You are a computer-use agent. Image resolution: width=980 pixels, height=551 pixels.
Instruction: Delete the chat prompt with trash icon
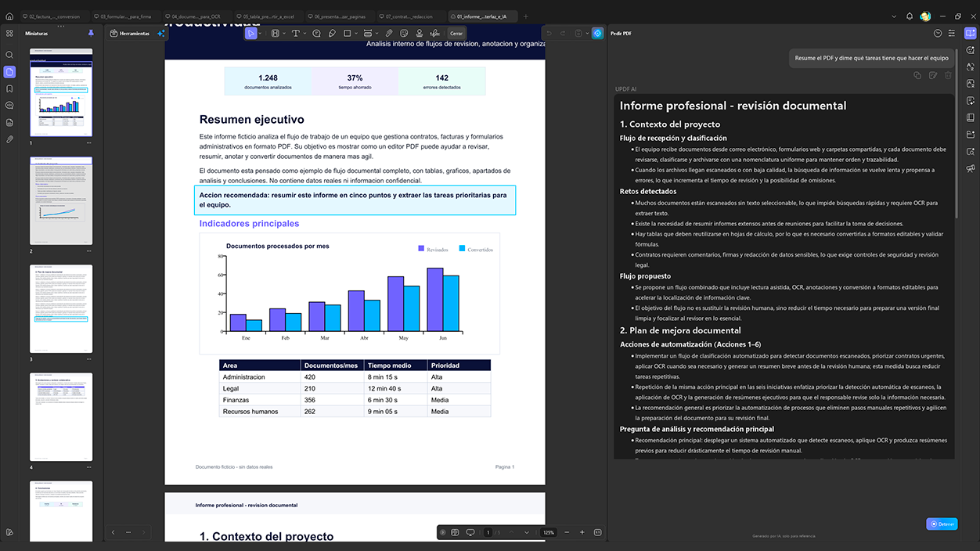point(948,75)
